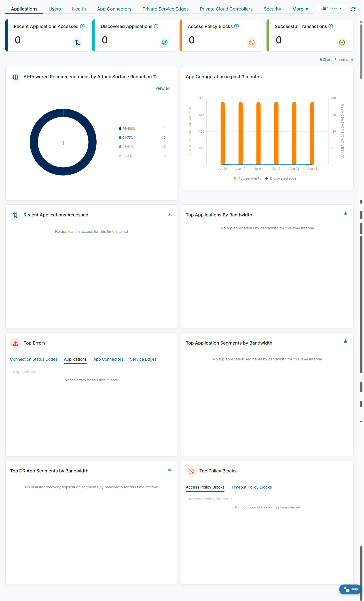Open the 1 Hour time range dropdown
This screenshot has height=601, width=364.
[x=332, y=8]
